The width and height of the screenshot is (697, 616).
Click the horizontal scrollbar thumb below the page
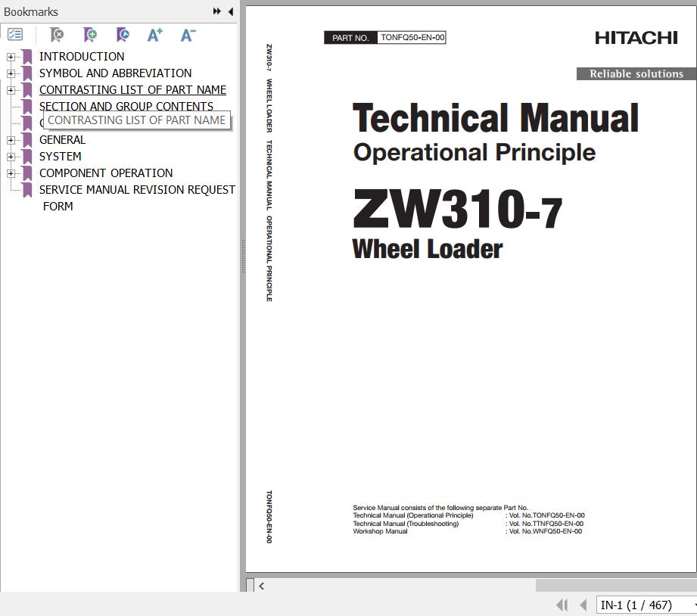(x=616, y=585)
